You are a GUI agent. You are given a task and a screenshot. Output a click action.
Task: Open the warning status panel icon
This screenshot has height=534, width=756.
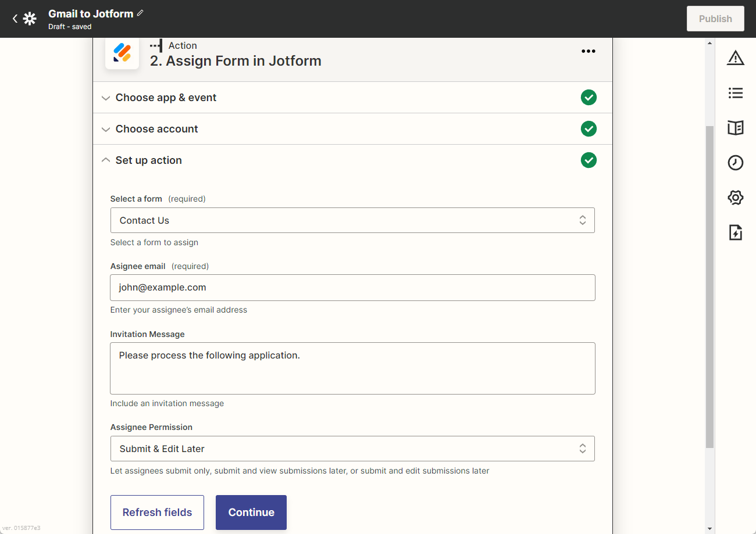[x=735, y=58]
